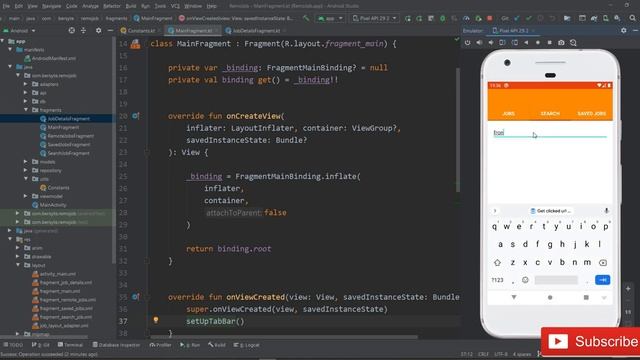Click the emulator home circle icon
This screenshot has width=640, height=360.
click(538, 42)
